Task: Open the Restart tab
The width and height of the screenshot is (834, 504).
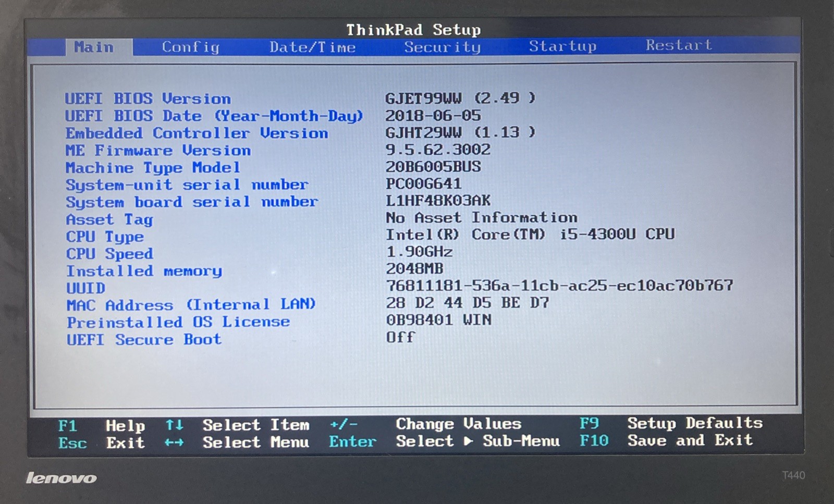Action: (679, 45)
